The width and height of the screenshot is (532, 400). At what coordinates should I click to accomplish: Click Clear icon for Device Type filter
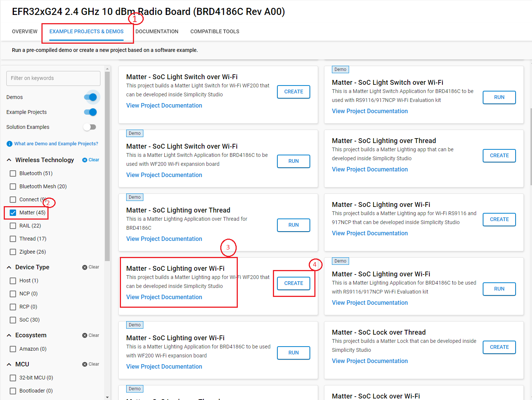coord(85,267)
